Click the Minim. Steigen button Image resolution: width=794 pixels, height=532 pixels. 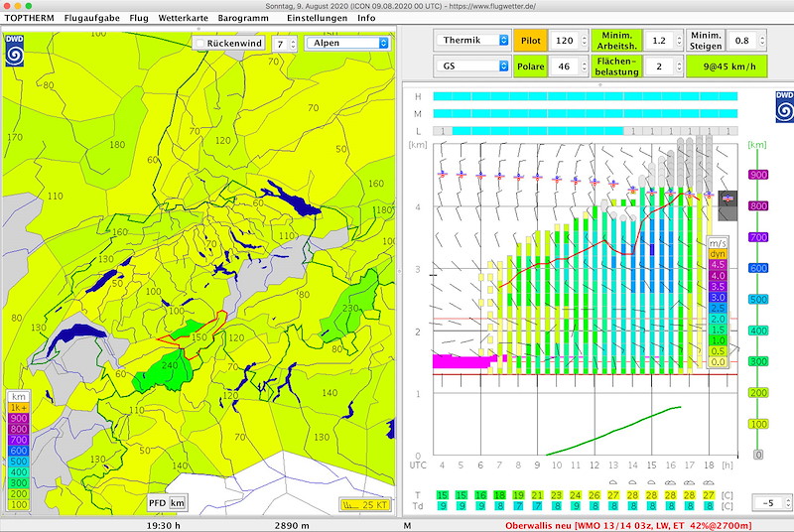click(x=706, y=41)
